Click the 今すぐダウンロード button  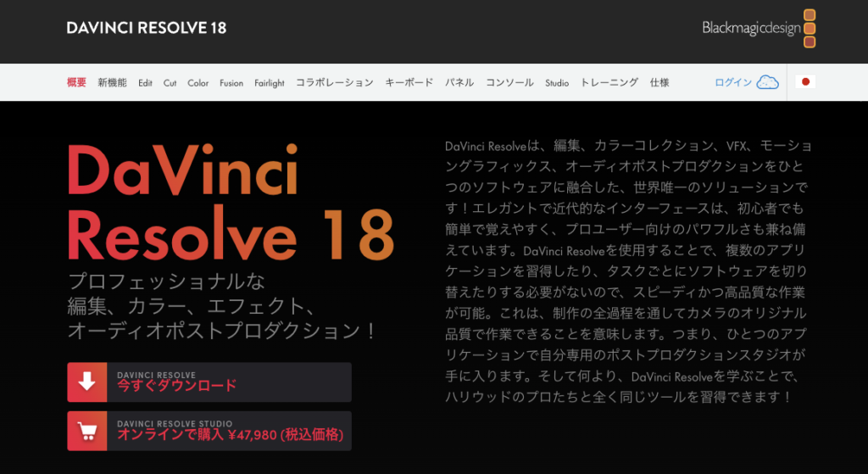pyautogui.click(x=209, y=382)
